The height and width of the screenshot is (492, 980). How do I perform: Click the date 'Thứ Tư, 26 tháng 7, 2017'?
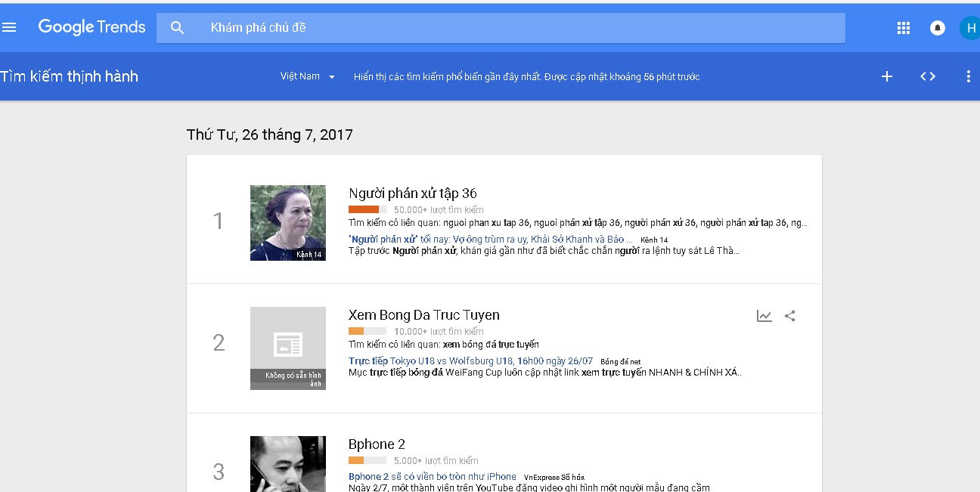click(x=270, y=135)
